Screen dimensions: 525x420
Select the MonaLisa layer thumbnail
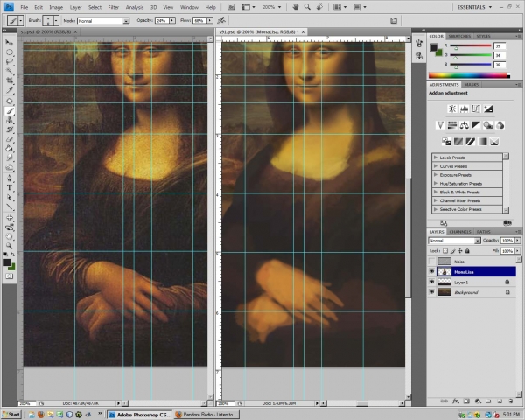(444, 271)
